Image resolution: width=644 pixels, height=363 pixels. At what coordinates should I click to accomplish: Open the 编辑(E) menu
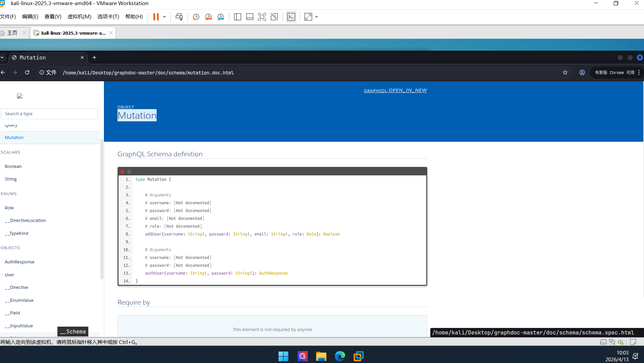point(30,17)
